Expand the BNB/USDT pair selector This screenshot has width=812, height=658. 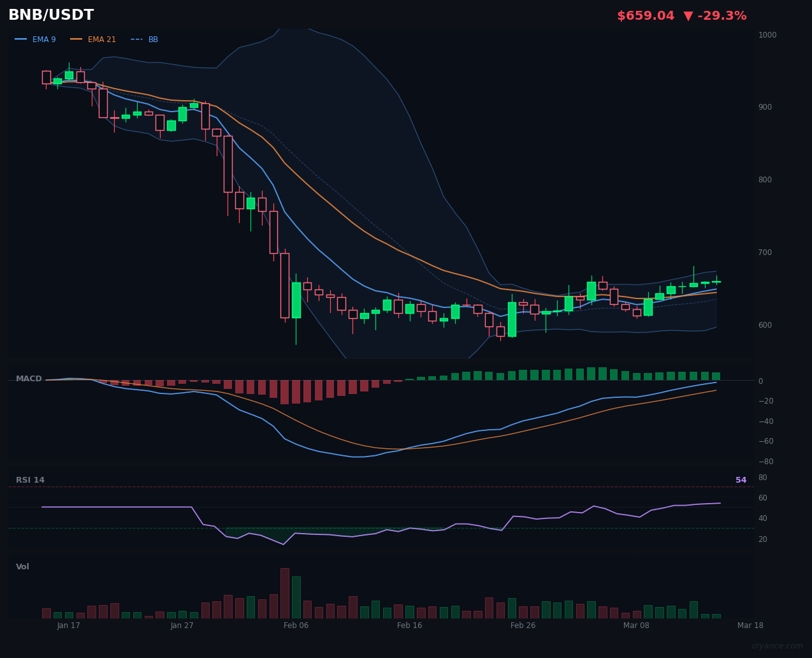51,14
